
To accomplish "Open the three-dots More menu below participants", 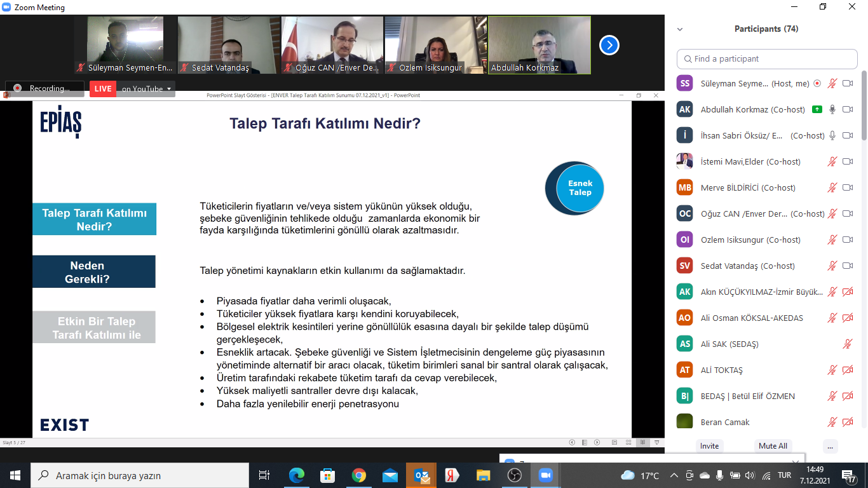I will [830, 445].
